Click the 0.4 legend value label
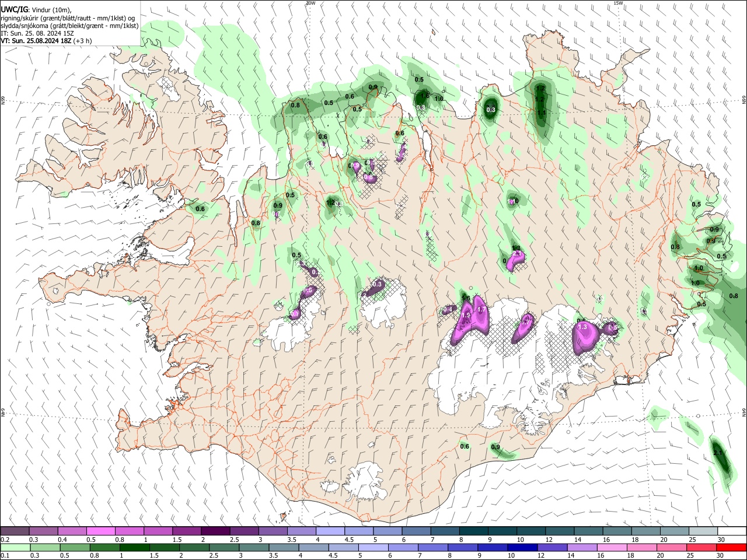Image resolution: width=747 pixels, height=560 pixels. pyautogui.click(x=62, y=540)
